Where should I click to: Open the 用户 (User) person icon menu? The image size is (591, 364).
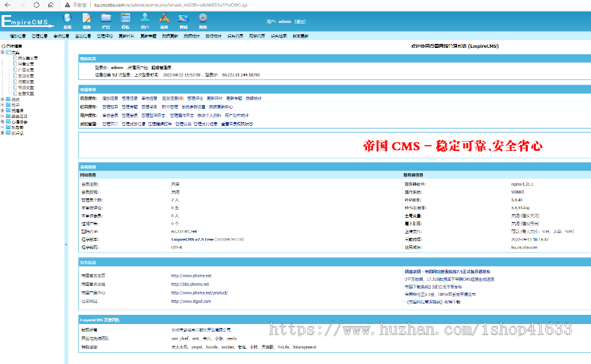pyautogui.click(x=144, y=21)
